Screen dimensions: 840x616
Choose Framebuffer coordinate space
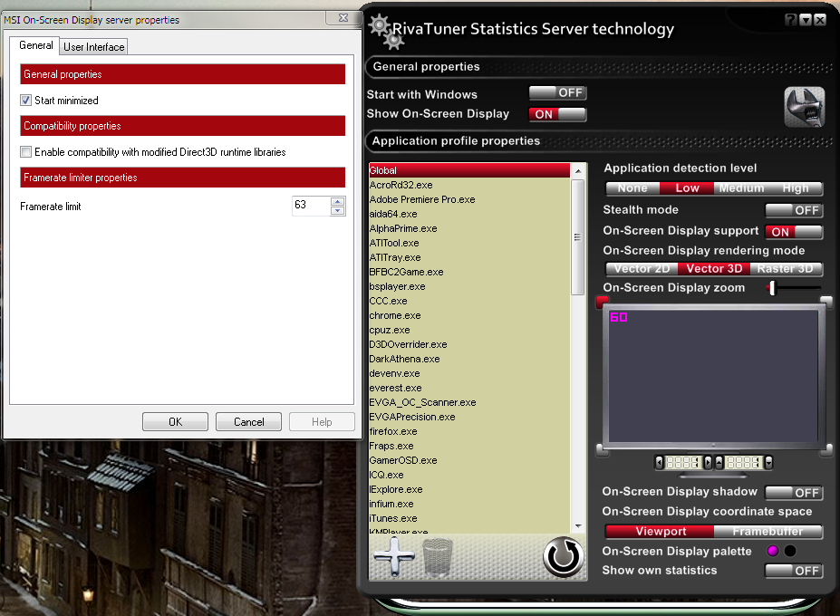coord(768,531)
